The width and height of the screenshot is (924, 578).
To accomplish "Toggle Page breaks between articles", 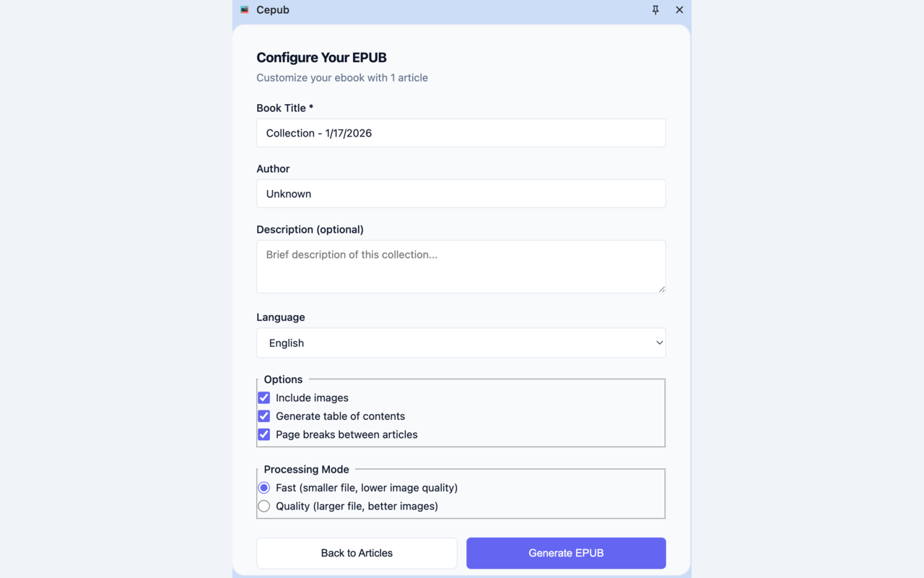I will tap(263, 434).
